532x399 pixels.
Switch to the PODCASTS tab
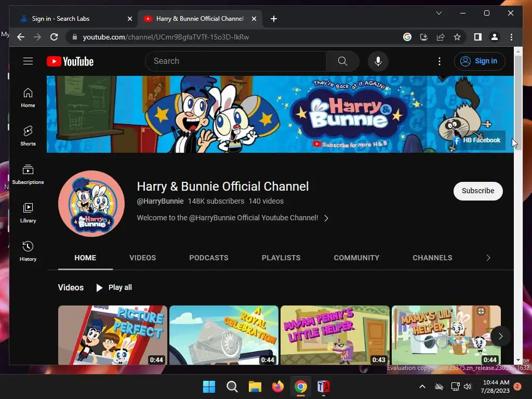point(209,258)
